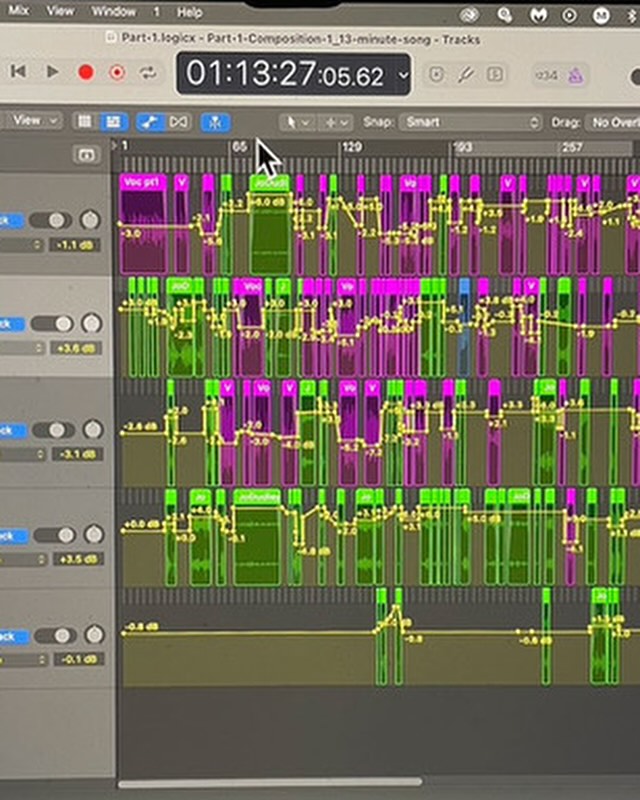
Task: Toggle the purple Metronome click button
Action: pos(576,76)
